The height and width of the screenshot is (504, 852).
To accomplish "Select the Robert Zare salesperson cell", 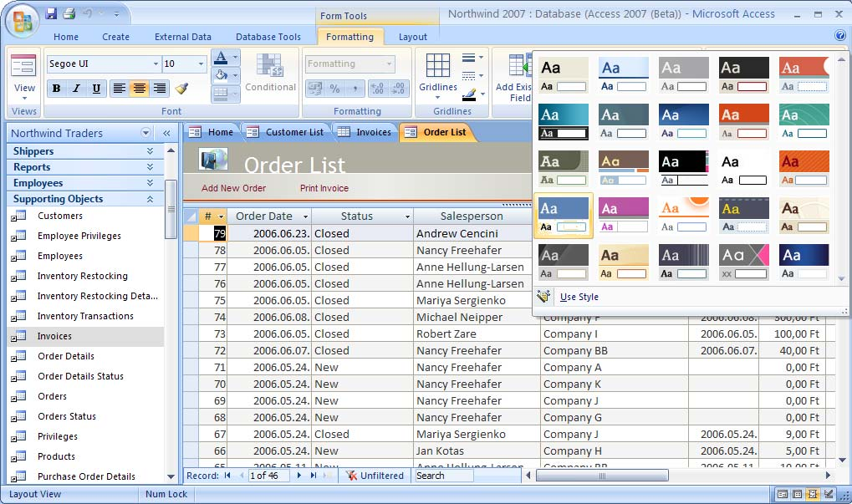I will [477, 334].
